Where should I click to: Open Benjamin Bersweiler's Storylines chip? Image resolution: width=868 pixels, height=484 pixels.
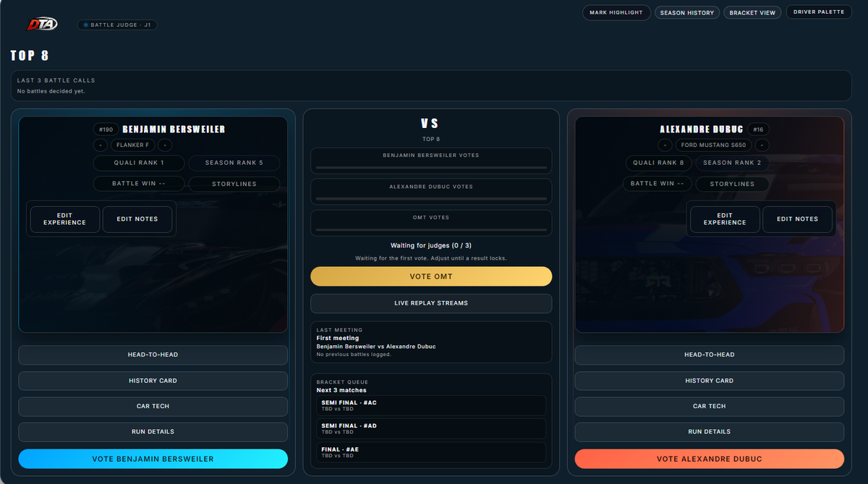pyautogui.click(x=234, y=184)
